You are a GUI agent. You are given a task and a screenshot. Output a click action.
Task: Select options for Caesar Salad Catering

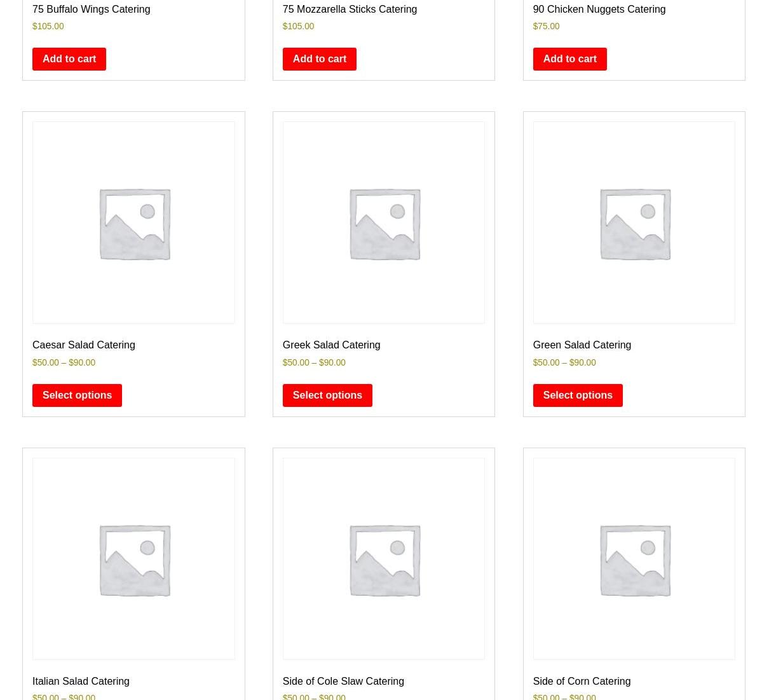(77, 395)
